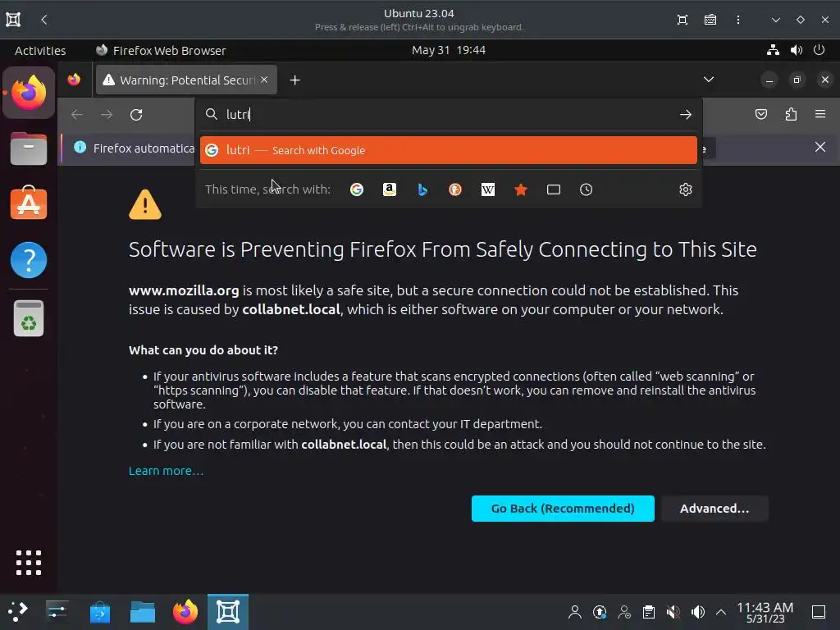The width and height of the screenshot is (840, 630).
Task: Select the active VM viewer taskbar entry
Action: click(x=228, y=611)
